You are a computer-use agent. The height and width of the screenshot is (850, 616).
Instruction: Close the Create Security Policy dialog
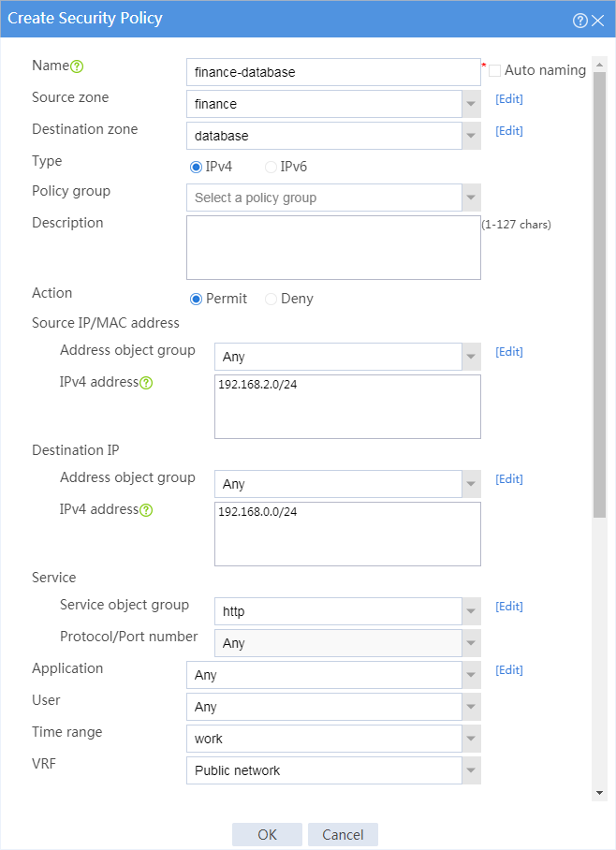tap(597, 21)
